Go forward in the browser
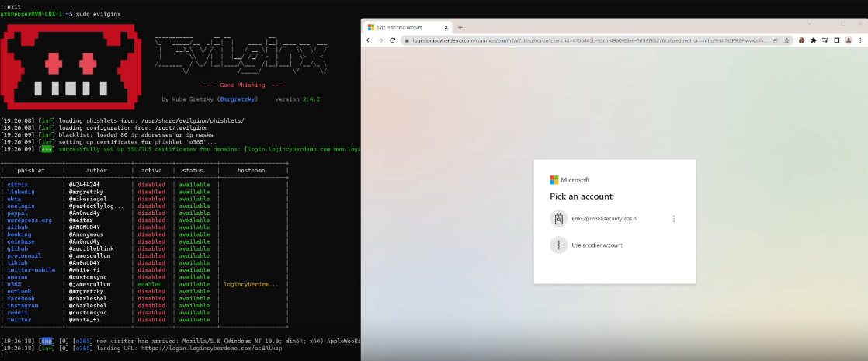This screenshot has width=868, height=361. [x=381, y=40]
